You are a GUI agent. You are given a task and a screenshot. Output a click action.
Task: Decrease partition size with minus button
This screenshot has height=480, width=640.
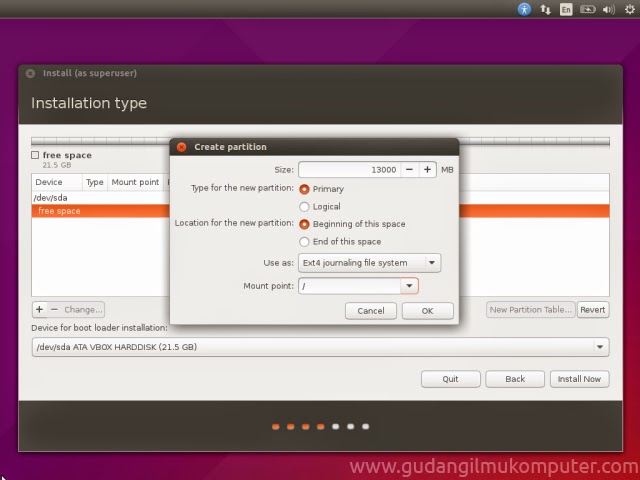(409, 169)
